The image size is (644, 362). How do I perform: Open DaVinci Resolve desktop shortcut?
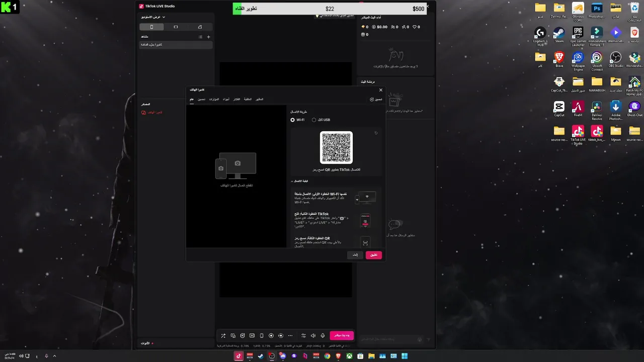pos(597,110)
